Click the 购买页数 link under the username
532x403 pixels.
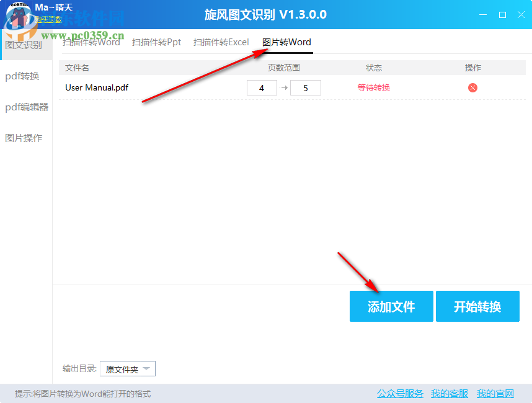coord(48,20)
